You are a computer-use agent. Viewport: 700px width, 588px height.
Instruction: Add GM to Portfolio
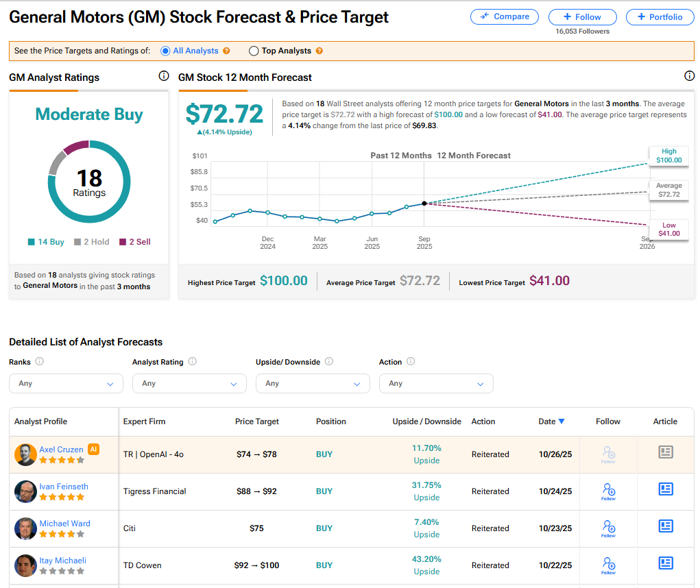coord(659,17)
